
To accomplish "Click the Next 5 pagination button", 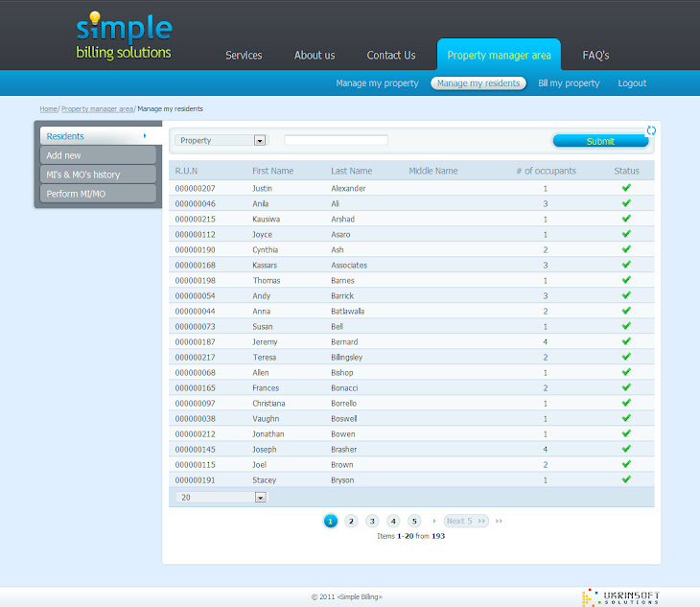I will (x=466, y=521).
